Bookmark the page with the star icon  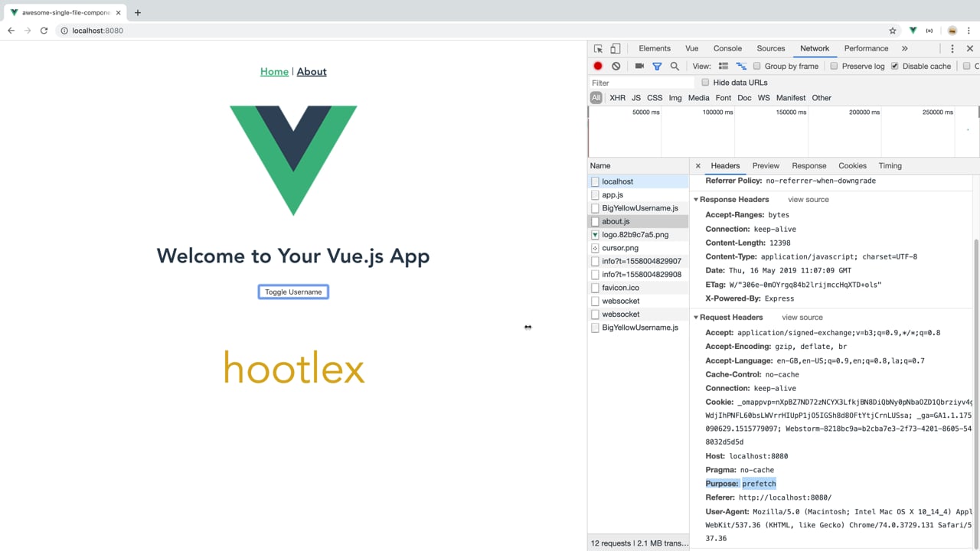[893, 31]
